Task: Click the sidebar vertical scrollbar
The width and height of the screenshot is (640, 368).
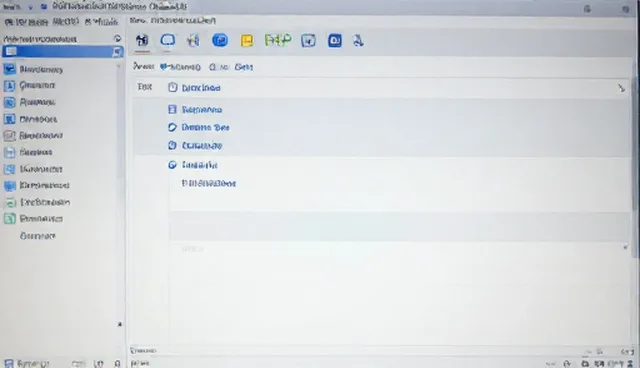Action: point(120,122)
